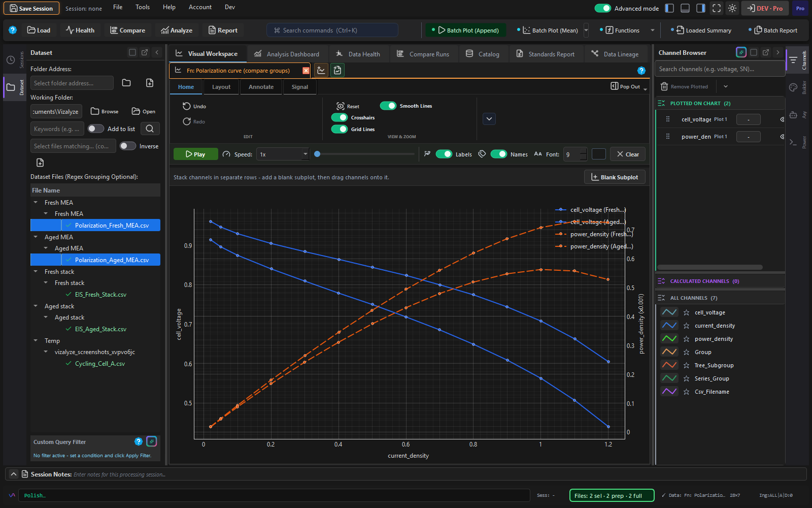Disable the Smooth Lines toggle
The width and height of the screenshot is (812, 508).
[388, 106]
